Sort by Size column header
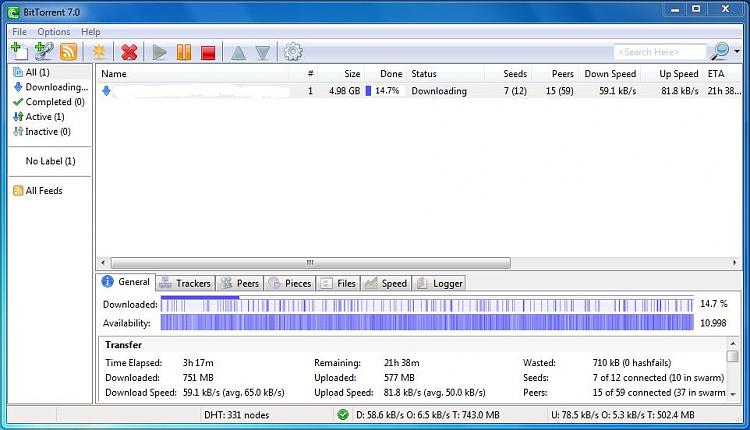750x430 pixels. point(341,74)
